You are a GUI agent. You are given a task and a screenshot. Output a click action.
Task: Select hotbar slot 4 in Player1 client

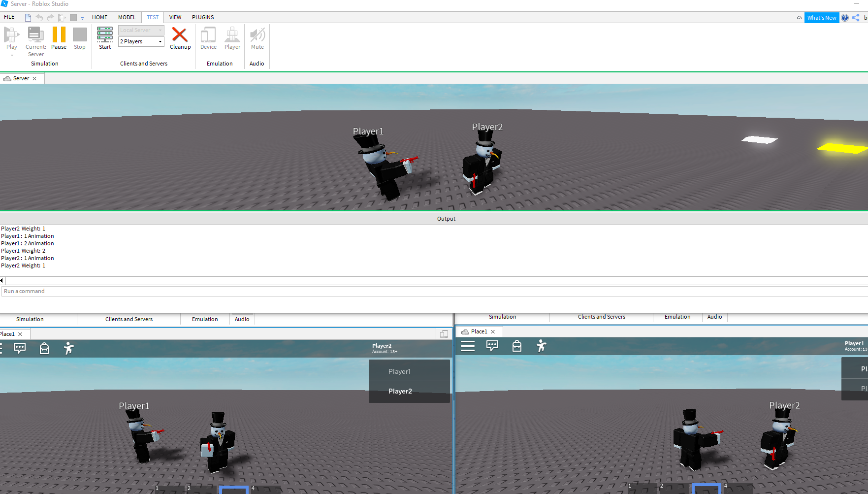(x=738, y=488)
